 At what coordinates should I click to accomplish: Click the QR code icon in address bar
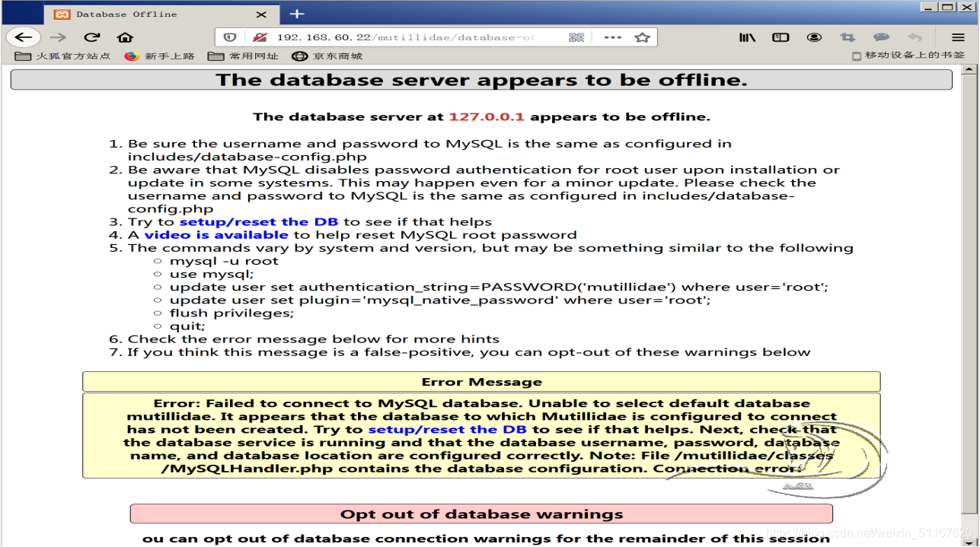point(576,37)
